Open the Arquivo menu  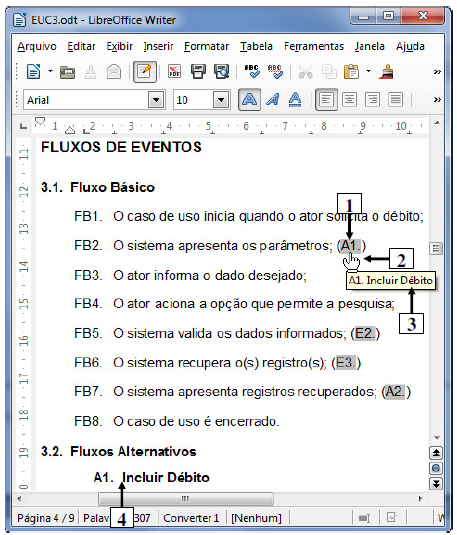click(37, 46)
